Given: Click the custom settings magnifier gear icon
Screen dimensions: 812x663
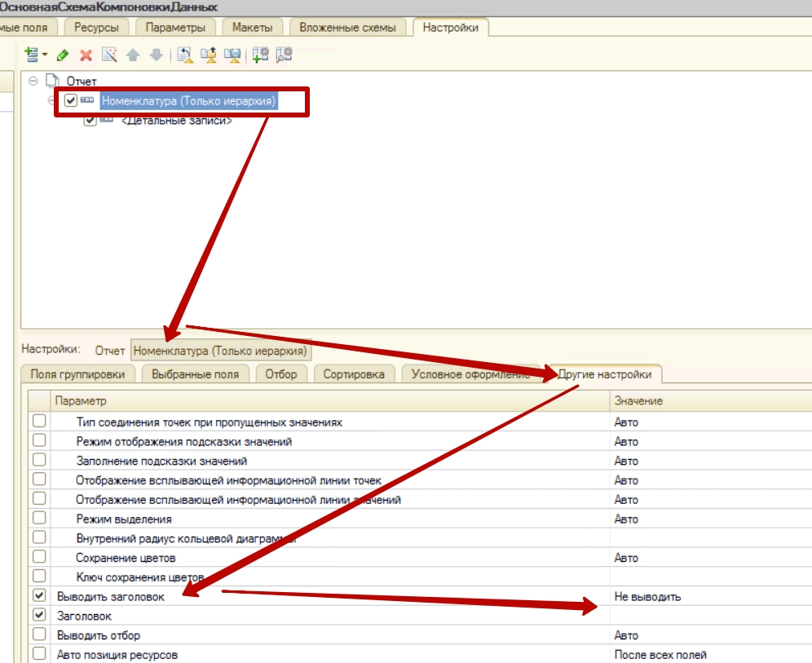Looking at the screenshot, I should (284, 55).
